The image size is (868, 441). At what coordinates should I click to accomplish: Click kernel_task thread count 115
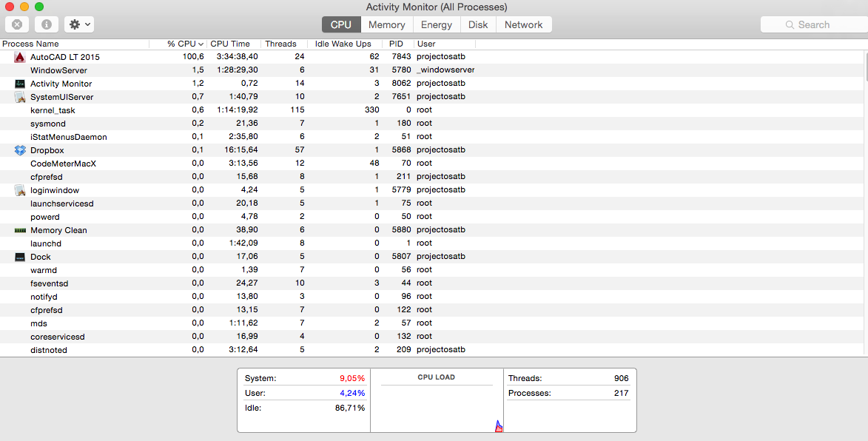coord(297,110)
